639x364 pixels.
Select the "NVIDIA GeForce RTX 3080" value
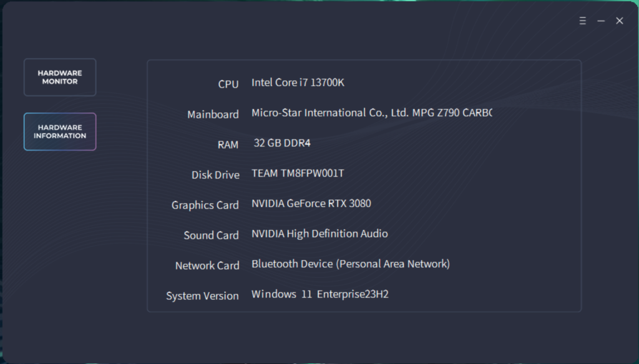[x=311, y=204]
